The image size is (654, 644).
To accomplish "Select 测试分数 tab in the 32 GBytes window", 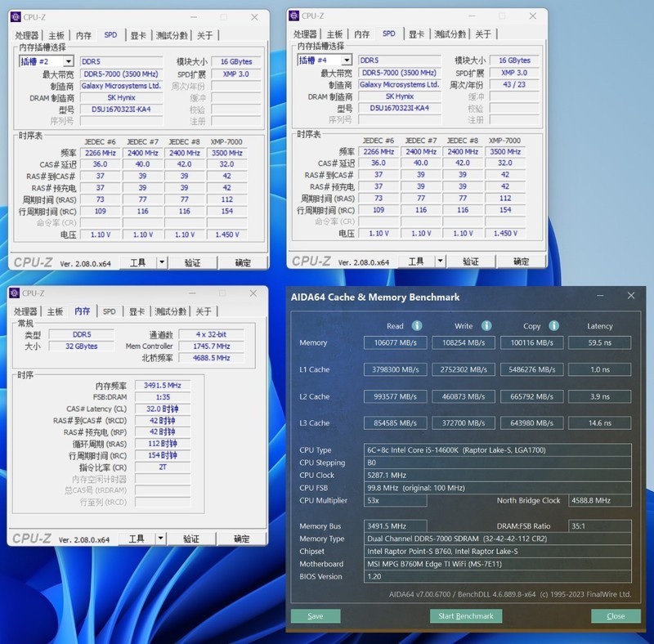I will [x=172, y=311].
